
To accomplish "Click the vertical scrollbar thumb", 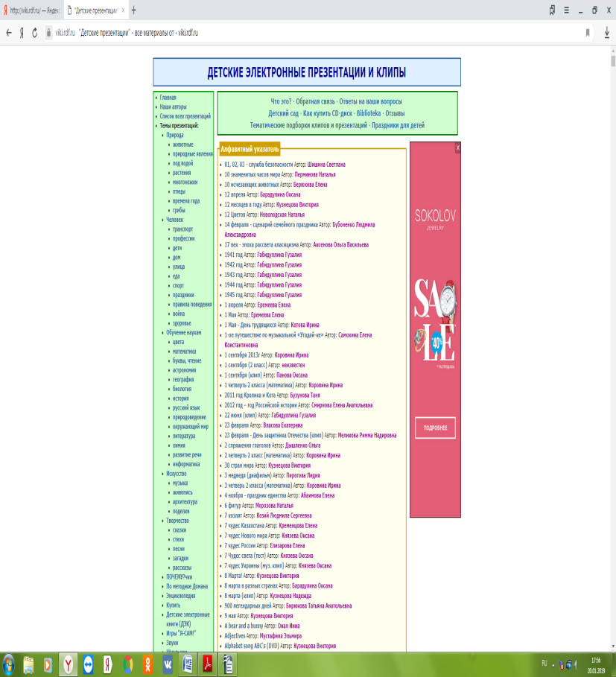I will pos(613,61).
